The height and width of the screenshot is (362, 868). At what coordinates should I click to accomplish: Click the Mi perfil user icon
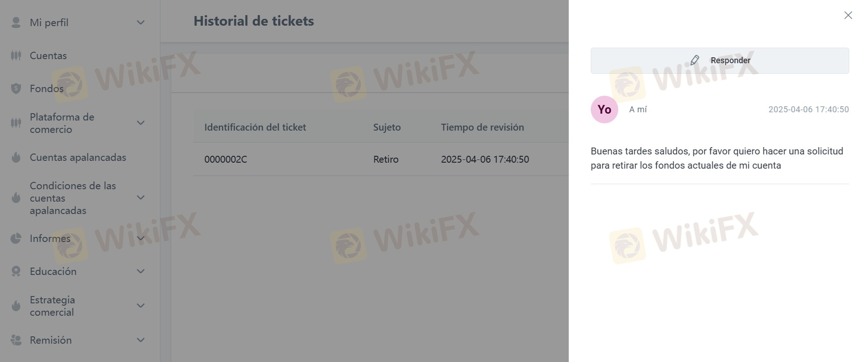coord(16,22)
